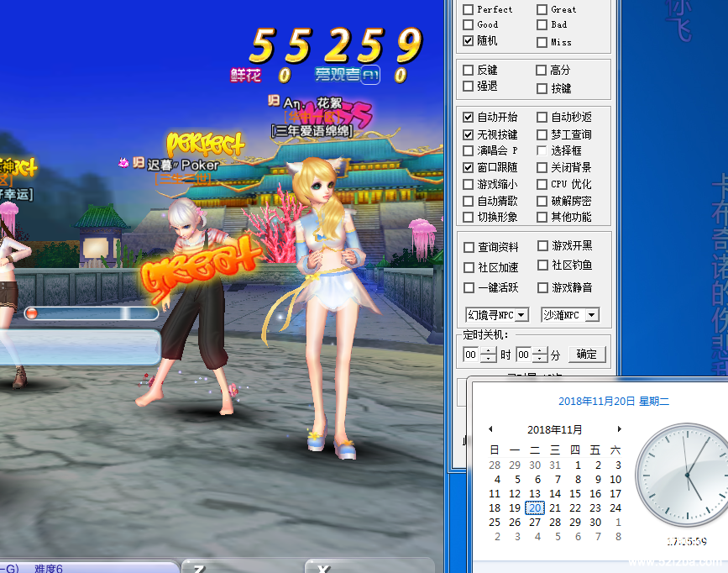Toggle the 关闭背景 checkbox
Viewport: 728px width, 573px height.
542,167
